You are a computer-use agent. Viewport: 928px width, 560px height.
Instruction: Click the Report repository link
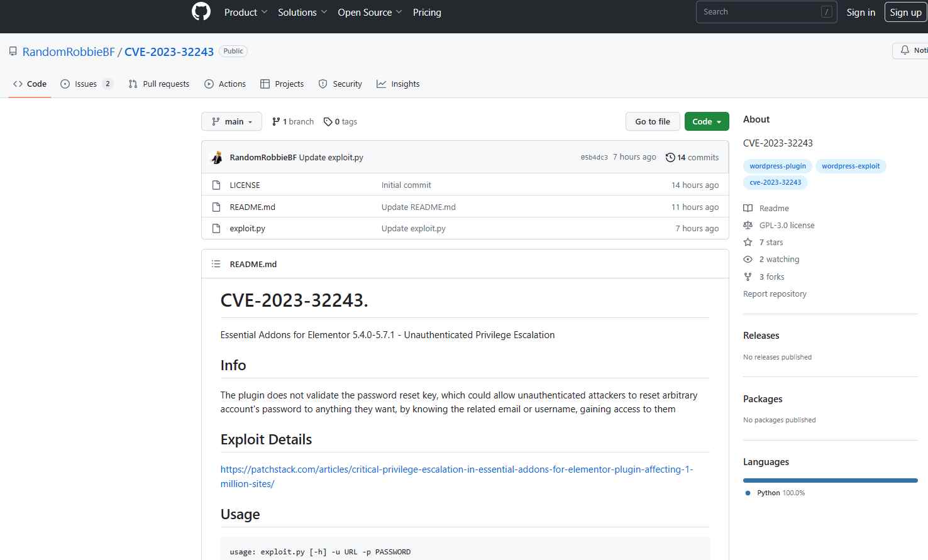click(775, 294)
